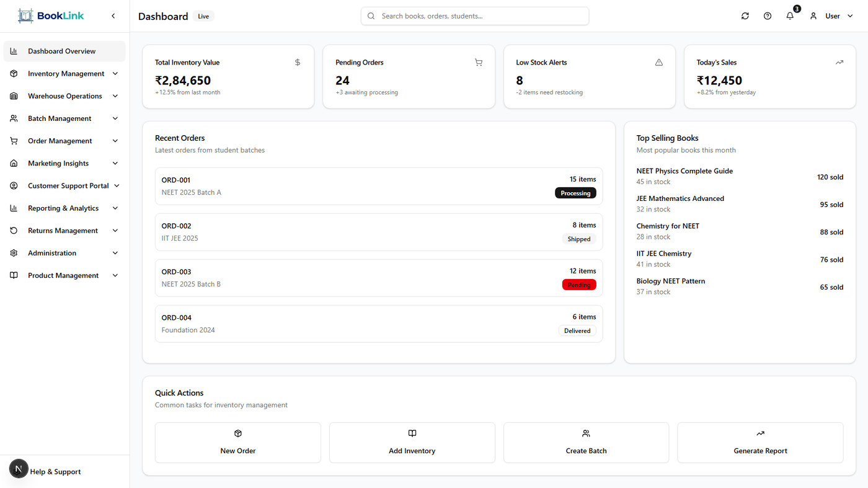868x488 pixels.
Task: Open the User dropdown menu
Action: click(x=838, y=16)
